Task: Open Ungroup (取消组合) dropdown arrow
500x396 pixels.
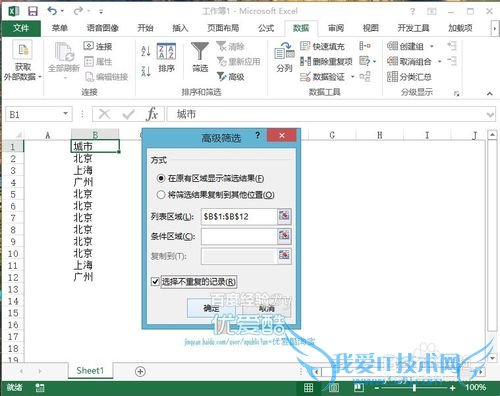Action: click(x=439, y=61)
